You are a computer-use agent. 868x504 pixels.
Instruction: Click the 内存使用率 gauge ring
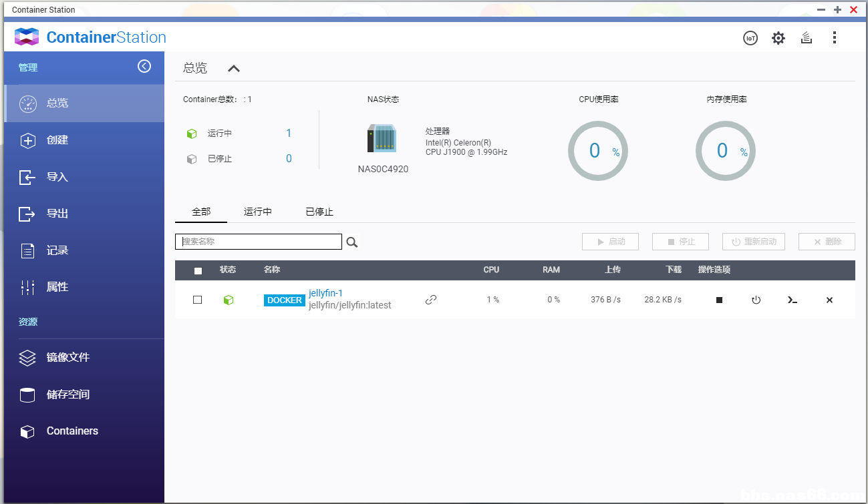(x=726, y=151)
